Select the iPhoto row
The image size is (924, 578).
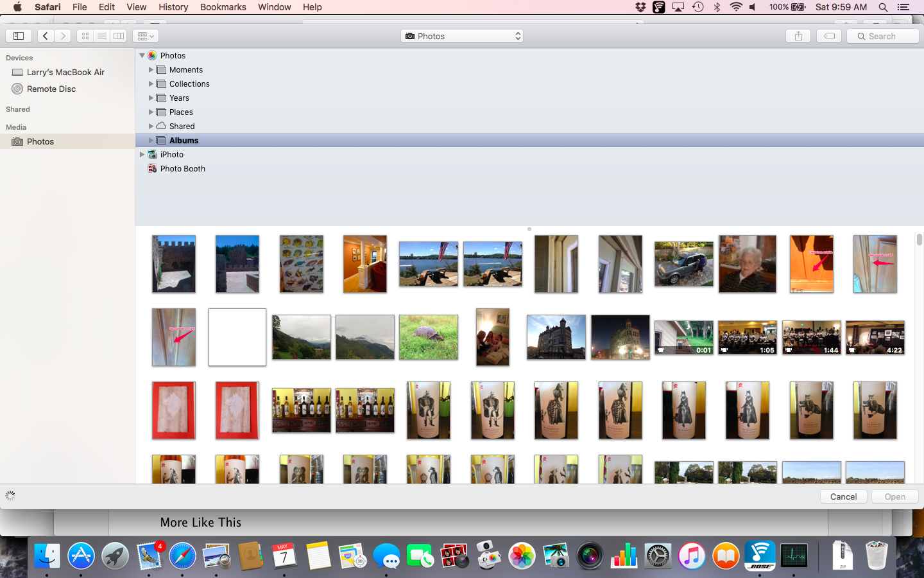click(529, 154)
